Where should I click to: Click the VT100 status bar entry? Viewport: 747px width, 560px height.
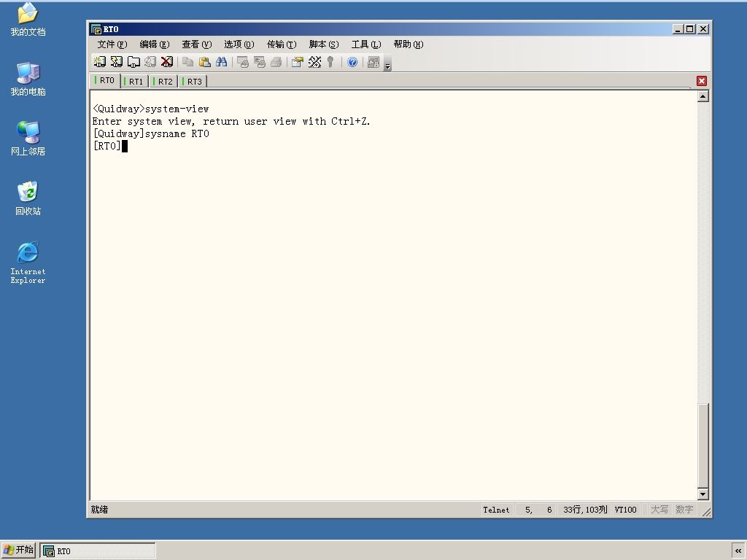pyautogui.click(x=625, y=510)
